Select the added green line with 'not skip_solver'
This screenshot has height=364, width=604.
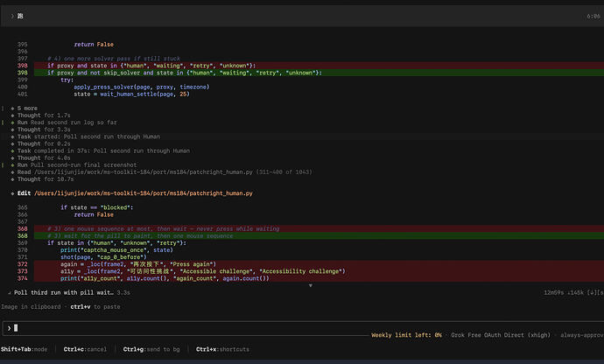(319, 73)
